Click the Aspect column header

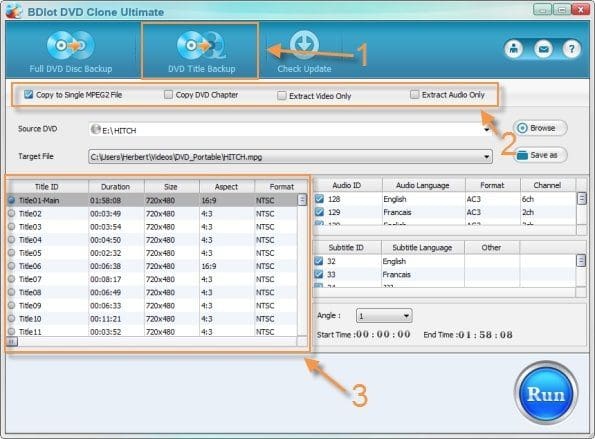(x=227, y=186)
